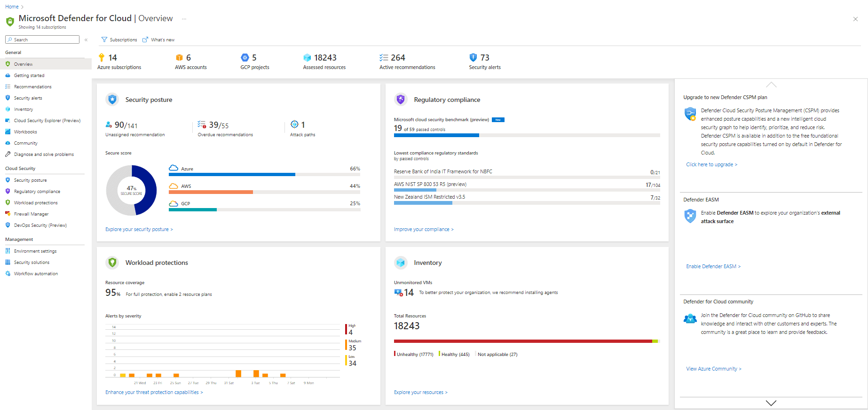Click Explore your security posture link
This screenshot has width=868, height=410.
139,229
